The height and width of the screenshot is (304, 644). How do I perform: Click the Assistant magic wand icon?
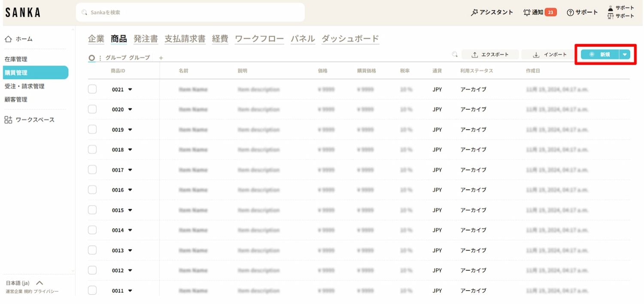coord(474,12)
